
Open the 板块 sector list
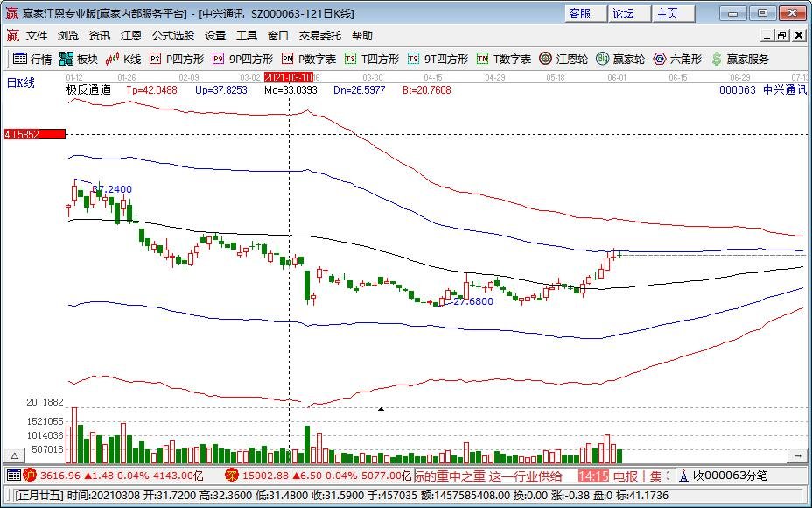click(79, 59)
